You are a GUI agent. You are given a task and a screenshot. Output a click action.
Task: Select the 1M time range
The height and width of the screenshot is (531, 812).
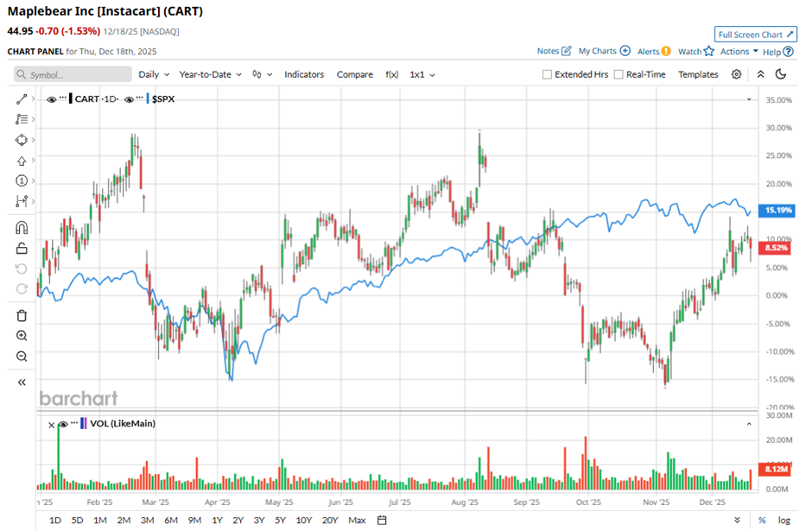pyautogui.click(x=100, y=520)
